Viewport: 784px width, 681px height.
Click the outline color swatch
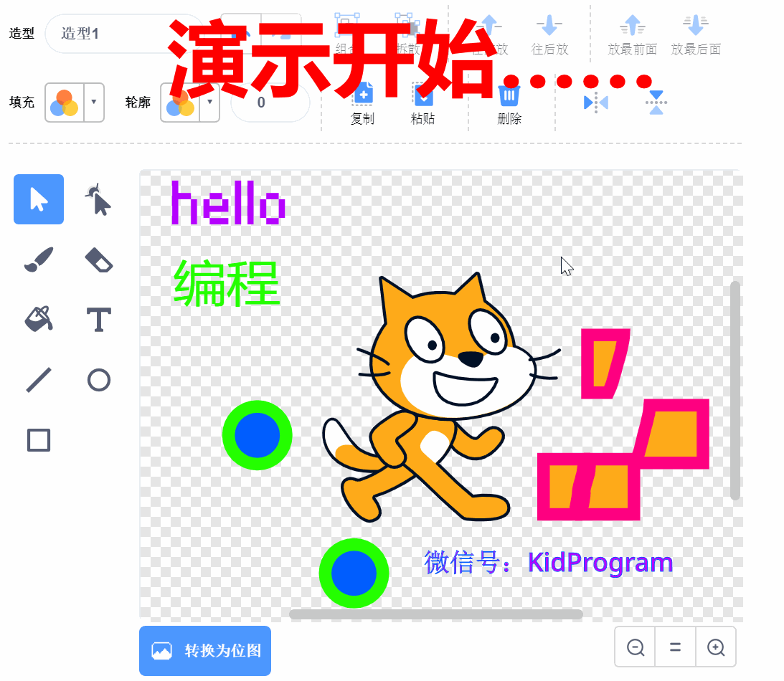tap(180, 102)
